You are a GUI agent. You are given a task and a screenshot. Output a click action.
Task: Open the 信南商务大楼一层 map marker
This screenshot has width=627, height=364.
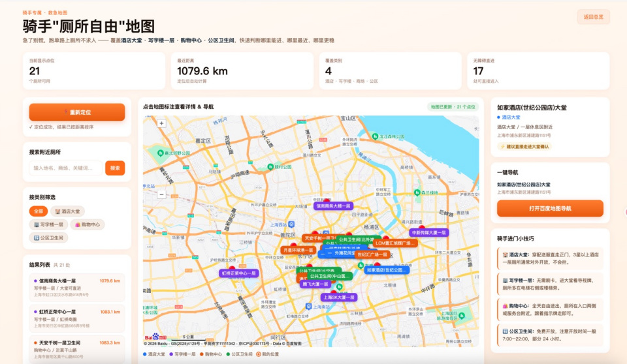coord(333,205)
